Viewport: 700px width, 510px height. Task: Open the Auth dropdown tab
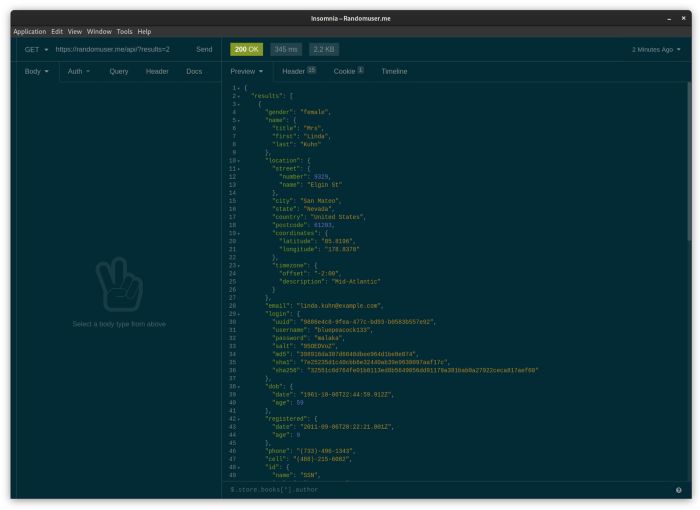[79, 71]
